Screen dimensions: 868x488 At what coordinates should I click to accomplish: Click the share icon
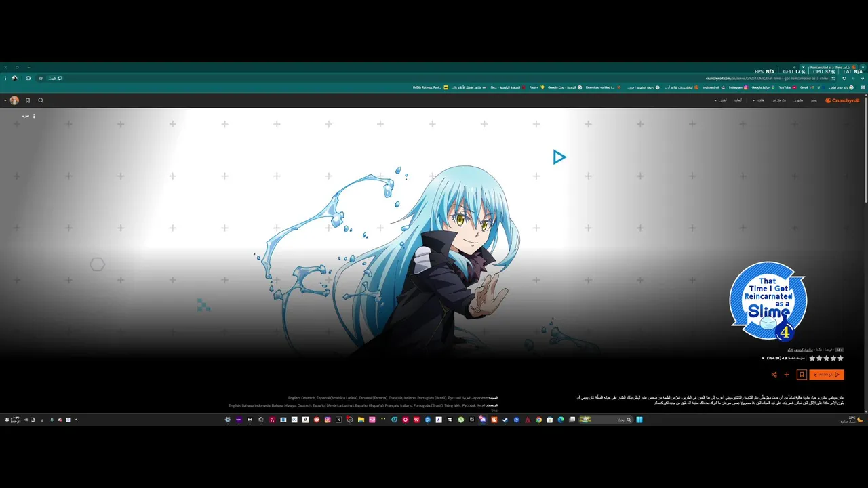pos(774,374)
